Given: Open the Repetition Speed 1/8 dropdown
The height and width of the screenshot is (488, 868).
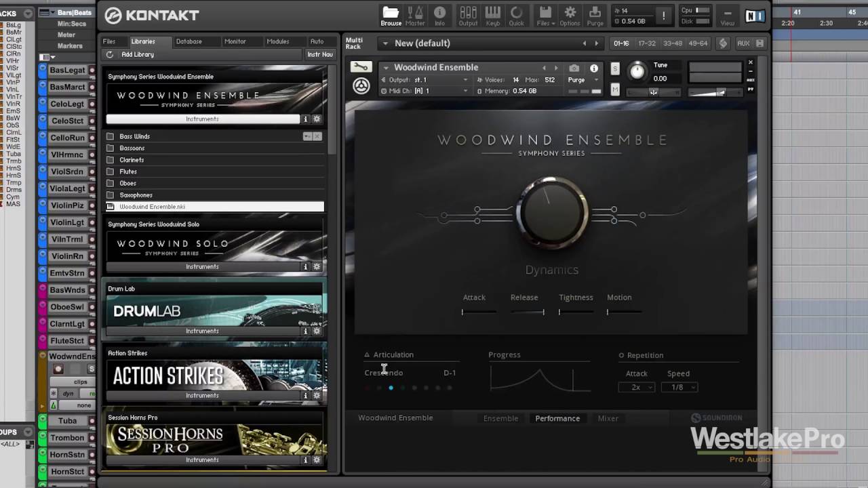Looking at the screenshot, I should 678,387.
